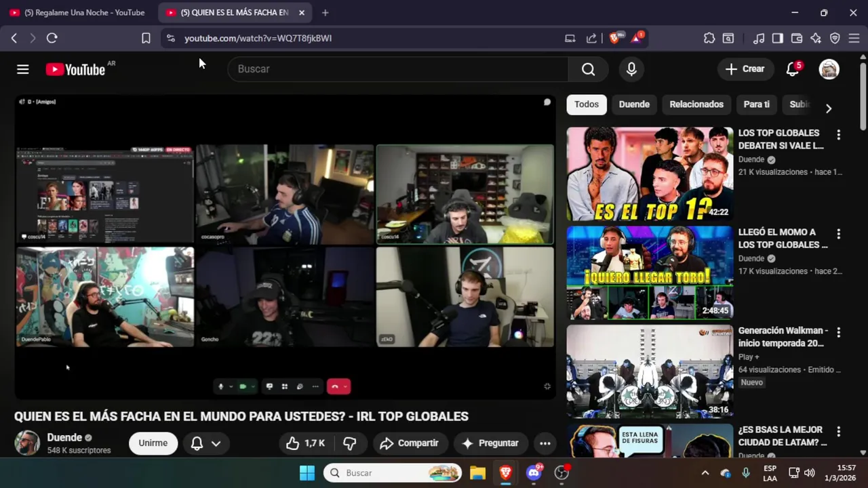Click the Unirme join button

[153, 443]
